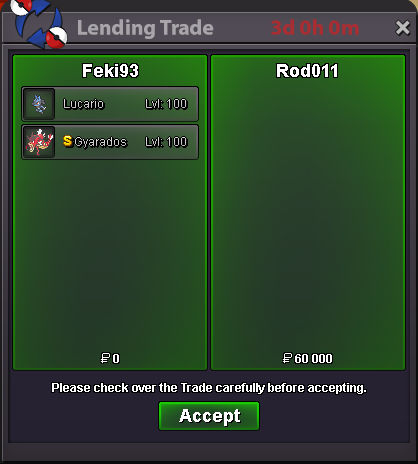This screenshot has height=464, width=418.
Task: Click Rod011's 60 000 money offer
Action: [x=307, y=358]
